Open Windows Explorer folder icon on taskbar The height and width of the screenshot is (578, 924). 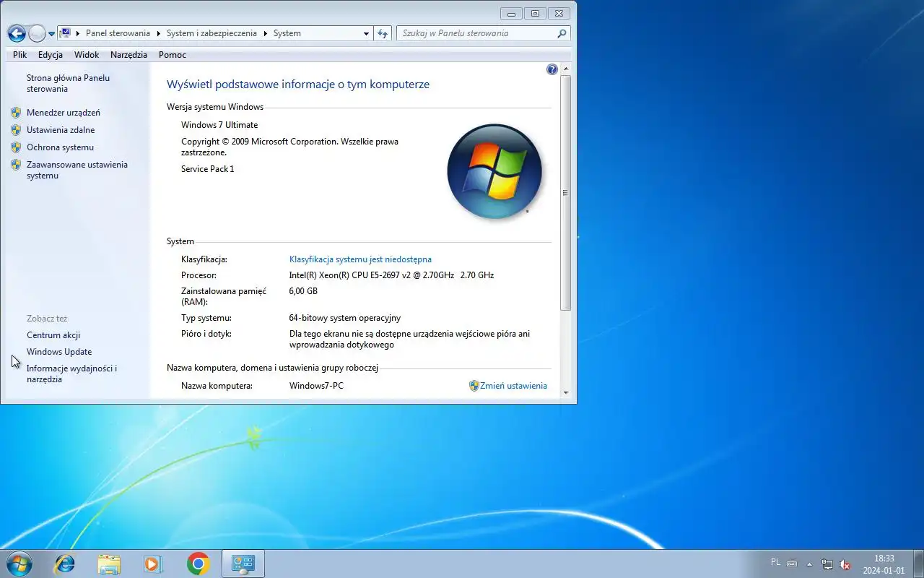pyautogui.click(x=109, y=564)
